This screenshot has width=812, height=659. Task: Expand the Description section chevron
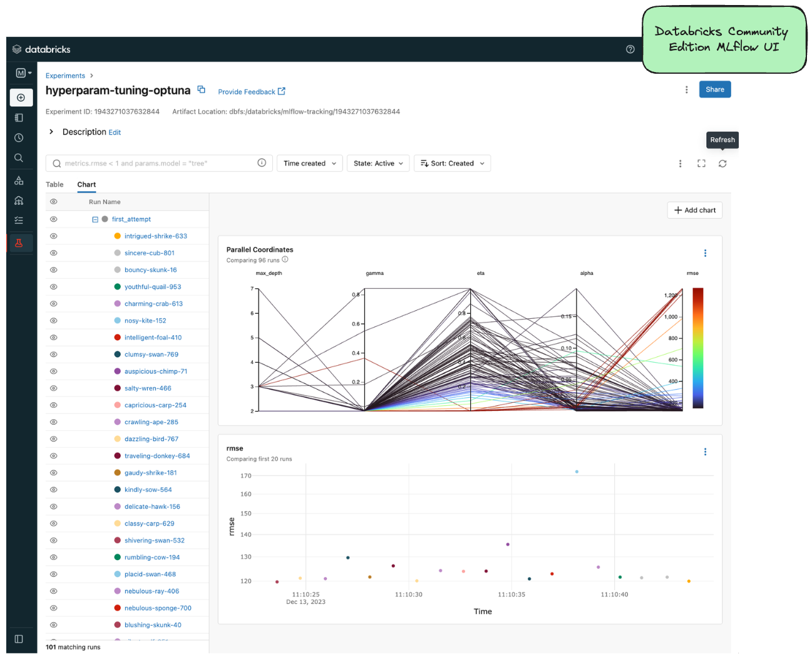[x=51, y=132]
